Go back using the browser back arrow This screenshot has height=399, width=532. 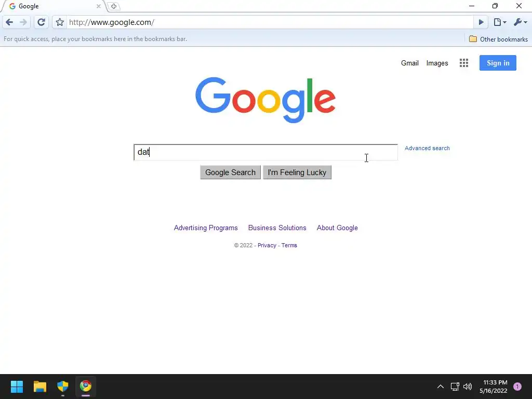pyautogui.click(x=9, y=22)
